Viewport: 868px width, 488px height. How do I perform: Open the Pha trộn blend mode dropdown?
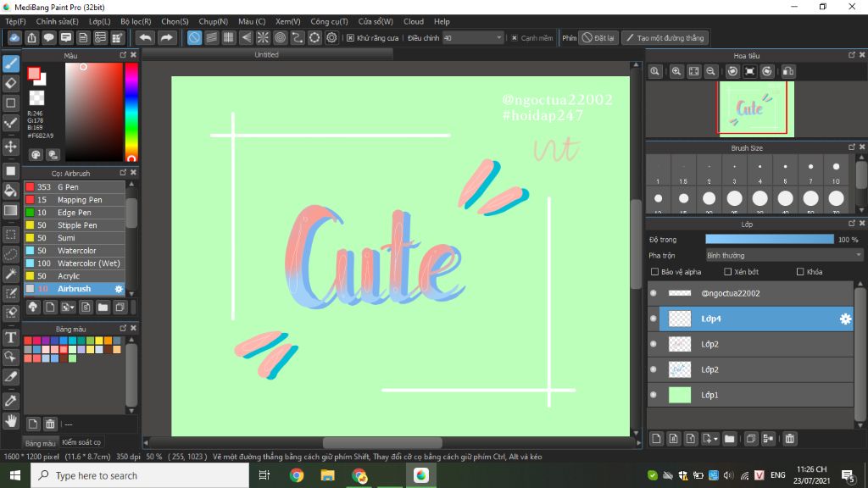click(x=784, y=256)
